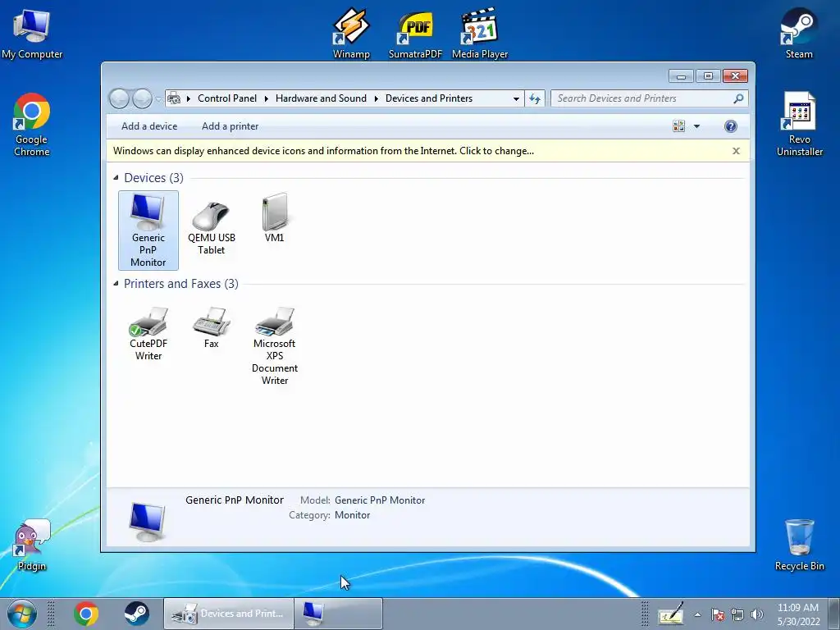This screenshot has height=630, width=840.
Task: Select SumatraPDF desktop shortcut
Action: (x=415, y=33)
